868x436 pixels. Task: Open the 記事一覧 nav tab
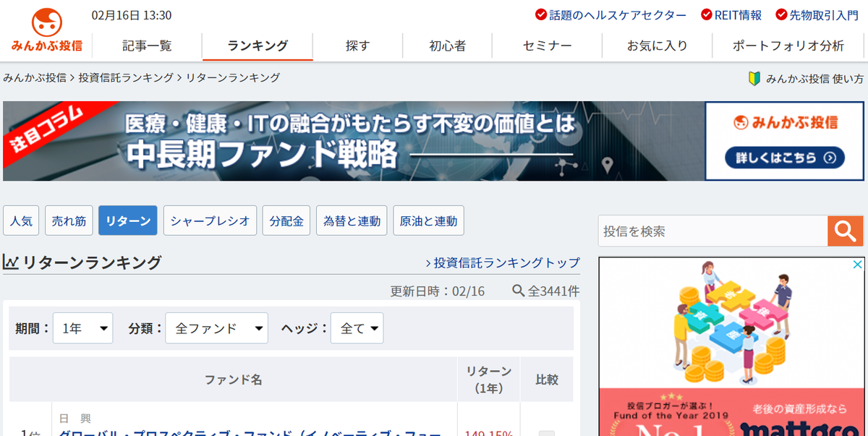pyautogui.click(x=148, y=46)
